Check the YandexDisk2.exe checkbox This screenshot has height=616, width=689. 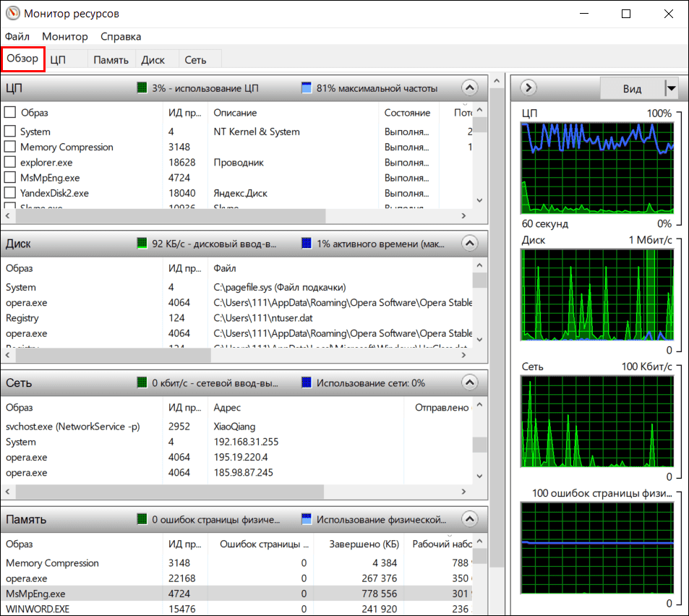(10, 193)
